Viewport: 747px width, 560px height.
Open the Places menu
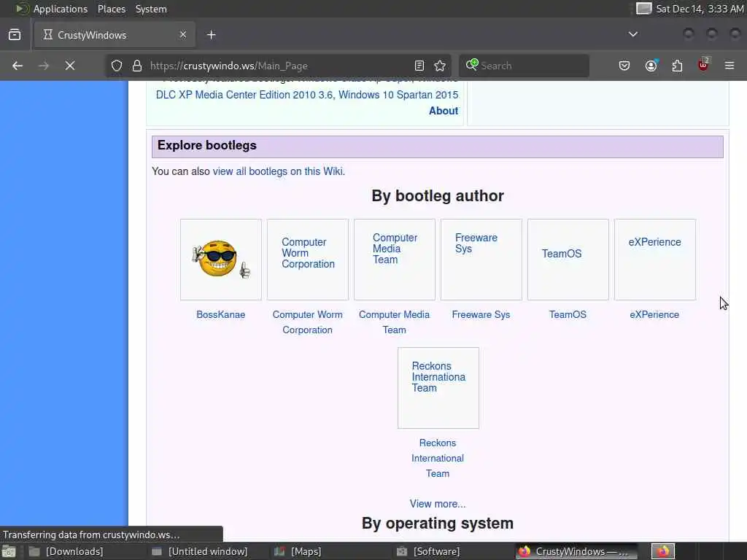coord(112,9)
